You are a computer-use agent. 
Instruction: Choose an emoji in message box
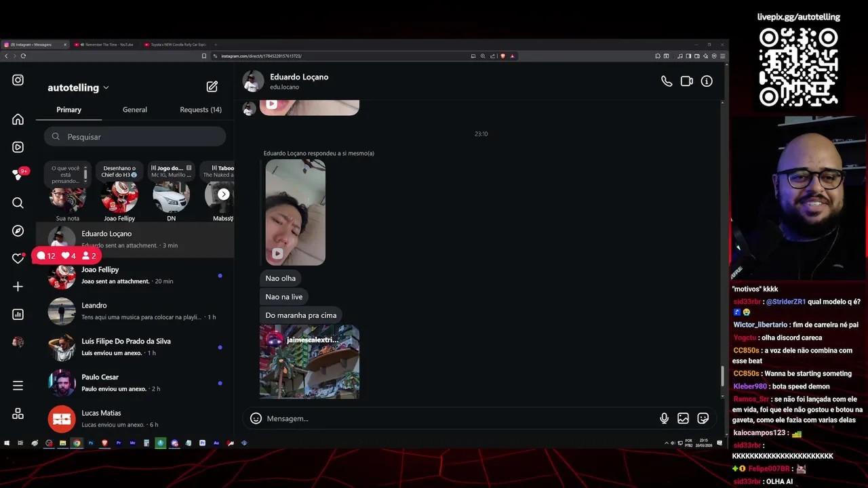256,418
